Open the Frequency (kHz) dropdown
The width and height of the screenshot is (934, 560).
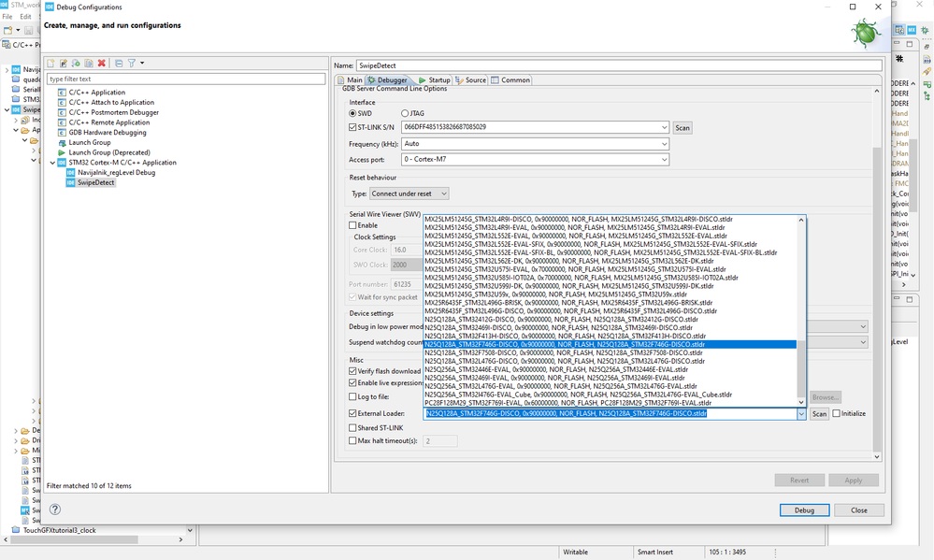click(664, 144)
